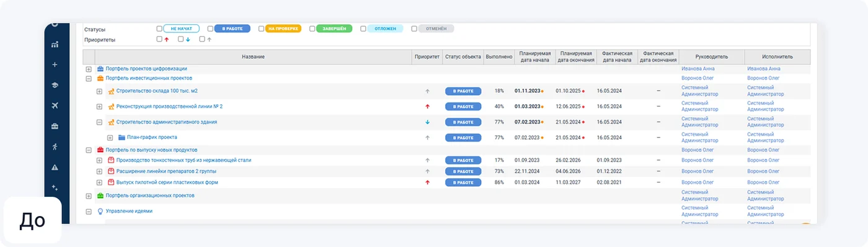The image size is (868, 247).
Task: Open the airplane icon in the sidebar
Action: coord(55,106)
